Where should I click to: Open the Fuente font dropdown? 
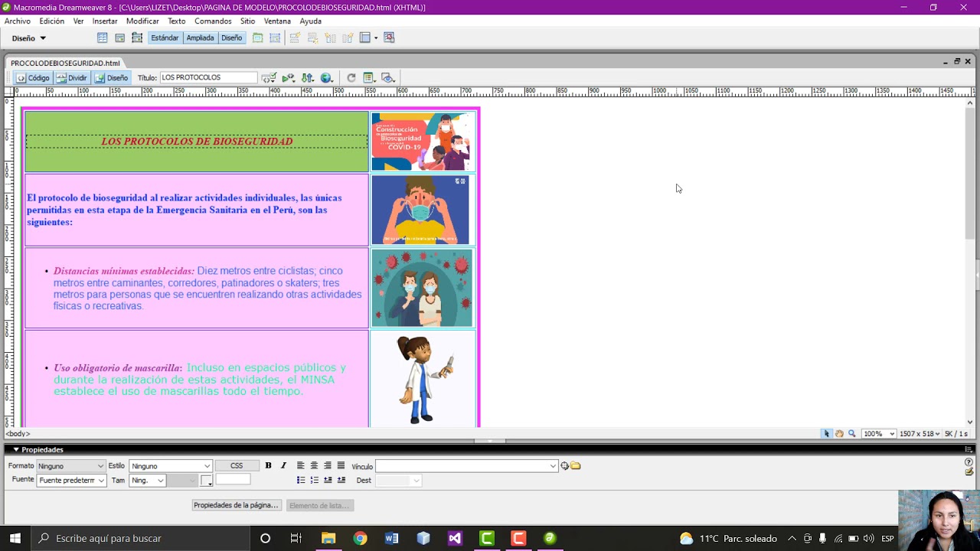click(71, 481)
